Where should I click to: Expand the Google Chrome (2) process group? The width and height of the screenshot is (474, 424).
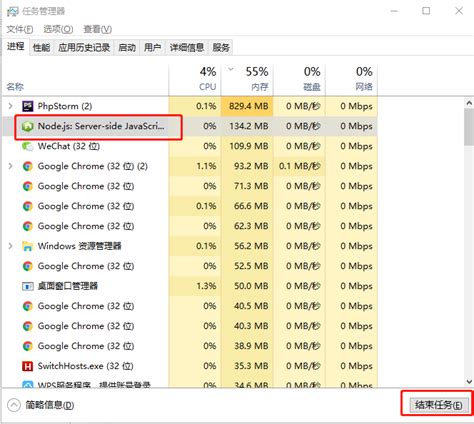(x=10, y=166)
